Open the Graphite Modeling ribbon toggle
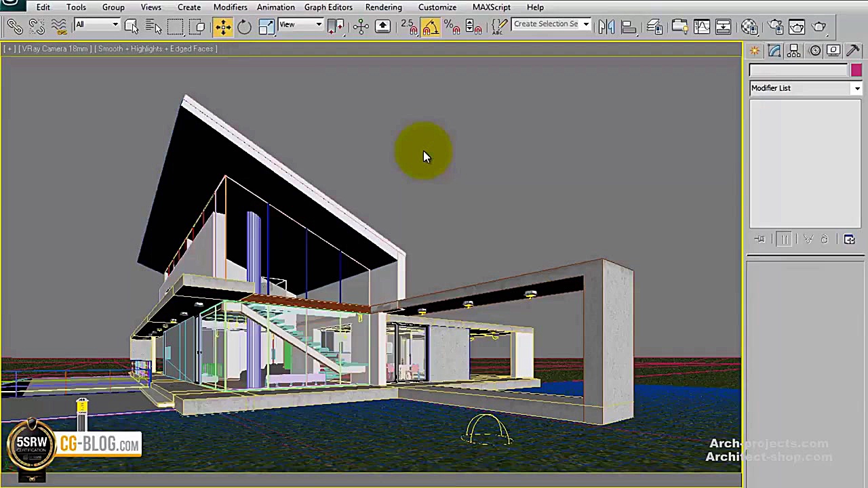868x488 pixels. [x=679, y=26]
